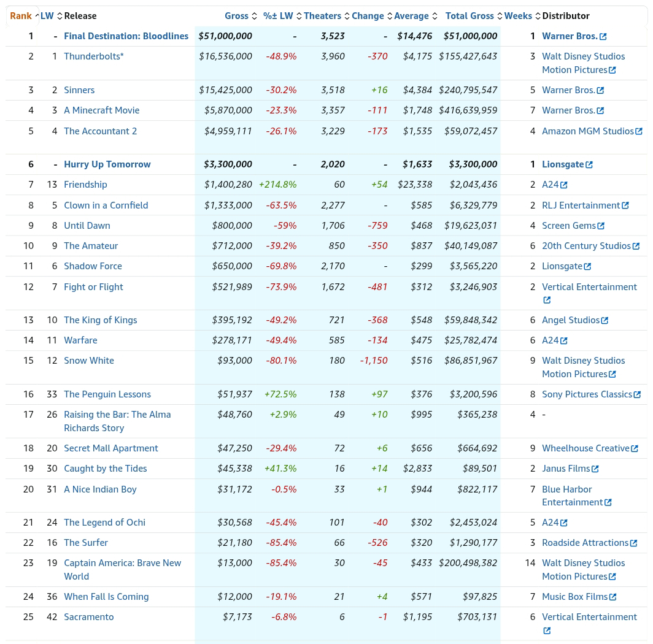Open Final Destination: Bloodlines release page
The width and height of the screenshot is (653, 644).
point(126,36)
